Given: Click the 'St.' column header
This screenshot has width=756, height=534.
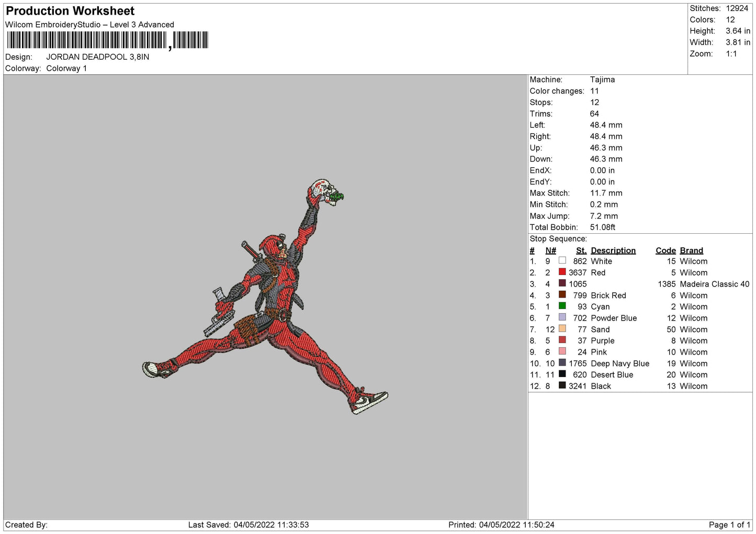Looking at the screenshot, I should pos(581,251).
